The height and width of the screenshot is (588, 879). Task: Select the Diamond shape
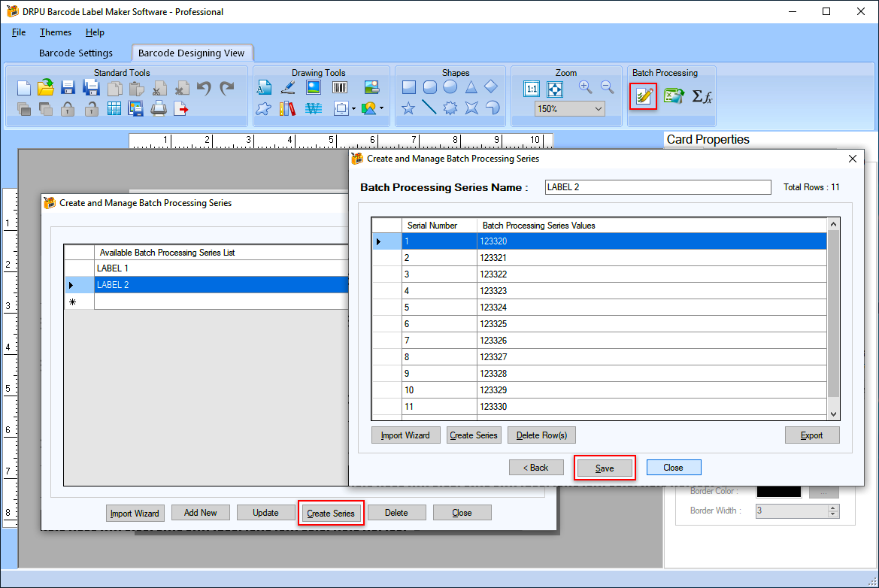(x=491, y=86)
